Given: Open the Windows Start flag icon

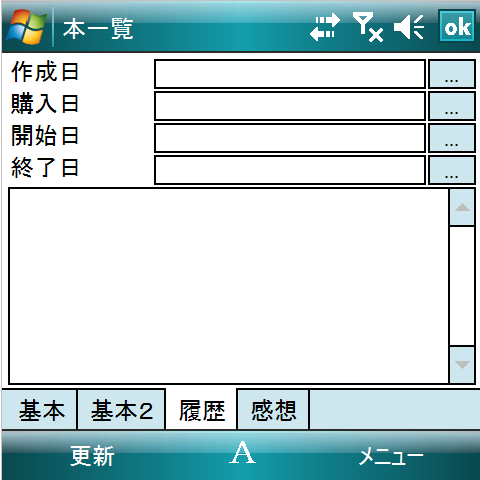Looking at the screenshot, I should click(27, 27).
